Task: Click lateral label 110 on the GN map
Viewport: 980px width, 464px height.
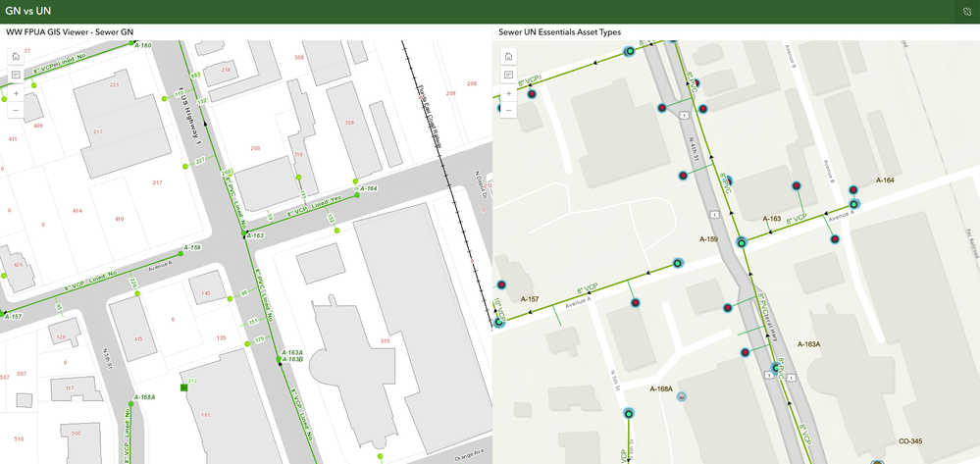Action: tap(179, 94)
